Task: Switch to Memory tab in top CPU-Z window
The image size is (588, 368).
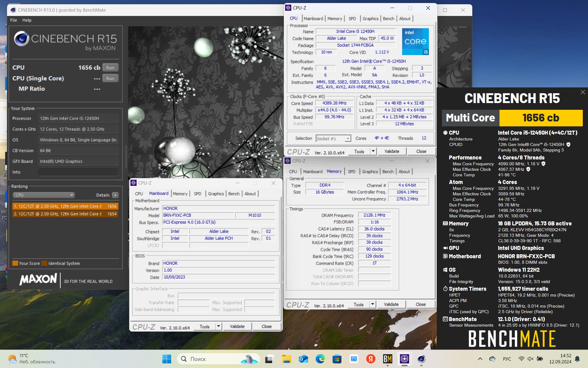Action: [x=335, y=18]
